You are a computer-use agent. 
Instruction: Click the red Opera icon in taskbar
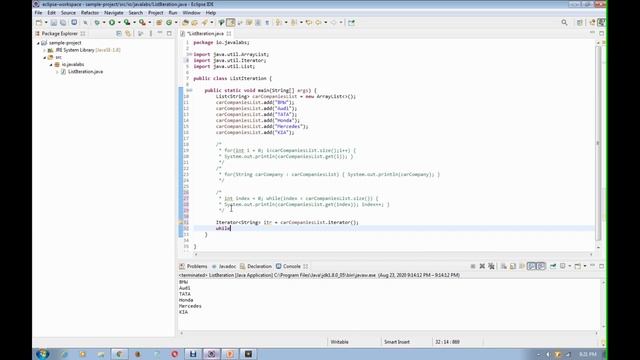[175, 354]
